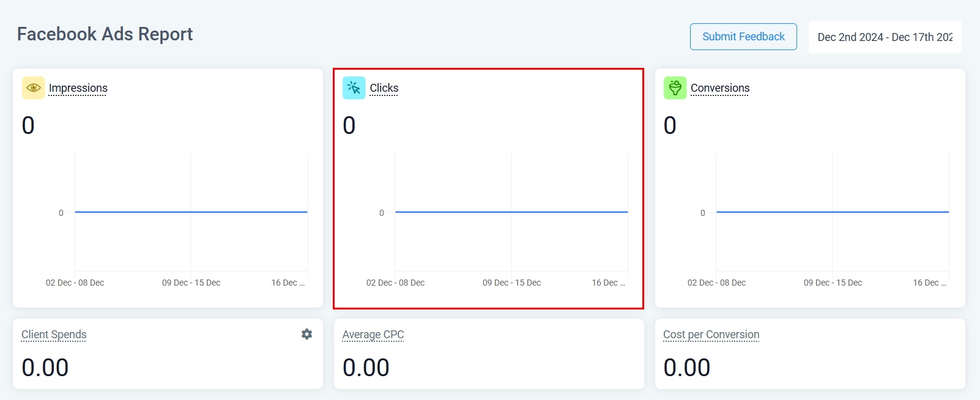Click the Impressions metric label

(x=78, y=88)
